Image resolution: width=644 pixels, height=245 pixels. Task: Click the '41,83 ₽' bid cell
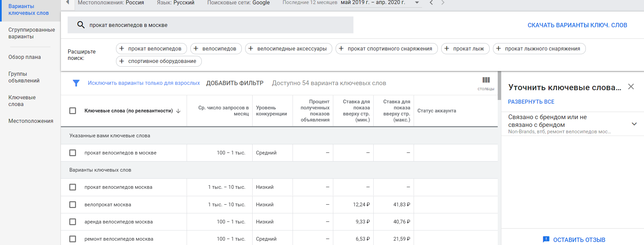[402, 205]
